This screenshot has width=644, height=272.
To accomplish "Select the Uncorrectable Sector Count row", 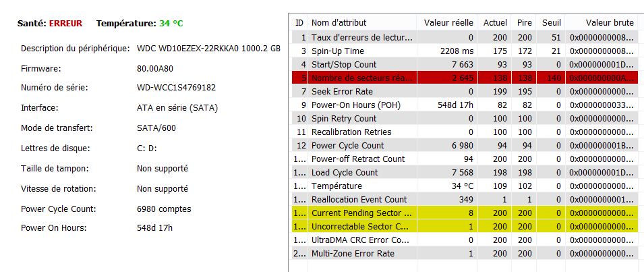I will [361, 226].
